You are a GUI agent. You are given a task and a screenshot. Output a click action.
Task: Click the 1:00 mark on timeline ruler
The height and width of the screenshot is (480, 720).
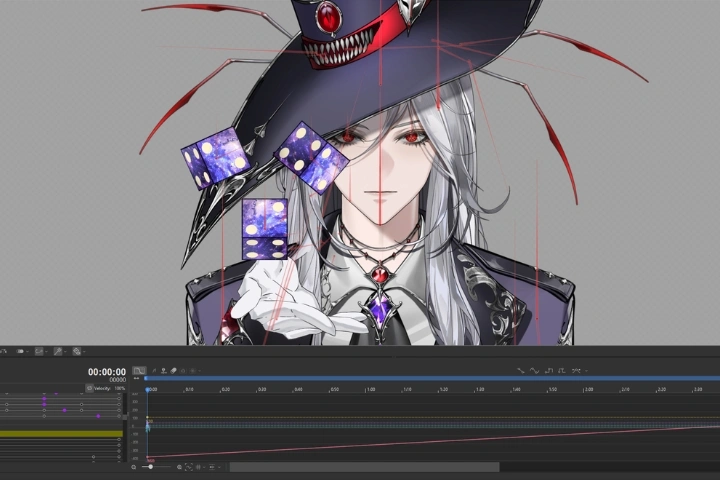tap(370, 390)
